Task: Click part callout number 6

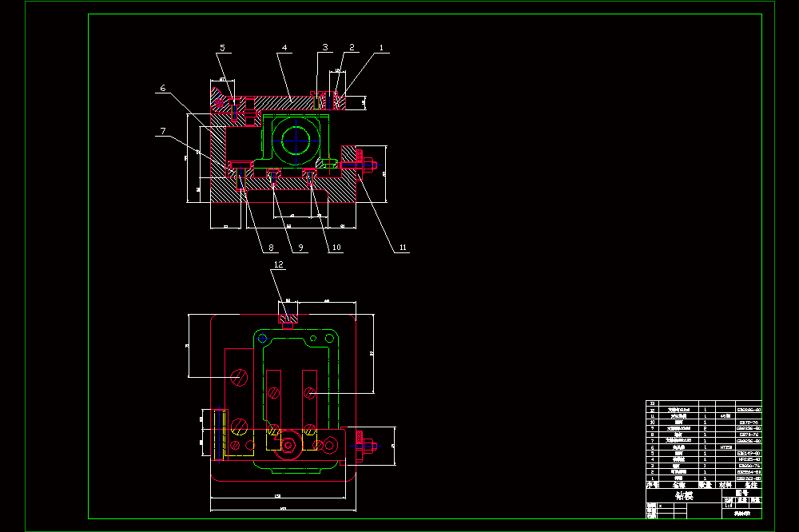Action: pyautogui.click(x=162, y=88)
